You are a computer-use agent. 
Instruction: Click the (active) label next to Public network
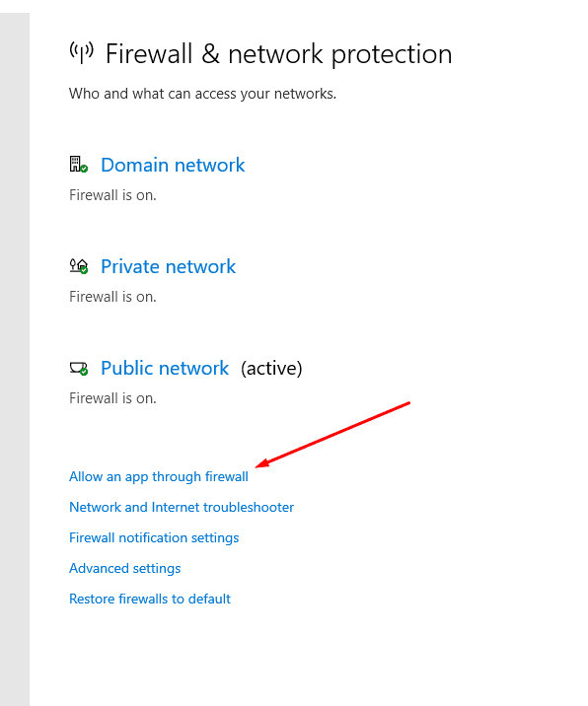(271, 369)
